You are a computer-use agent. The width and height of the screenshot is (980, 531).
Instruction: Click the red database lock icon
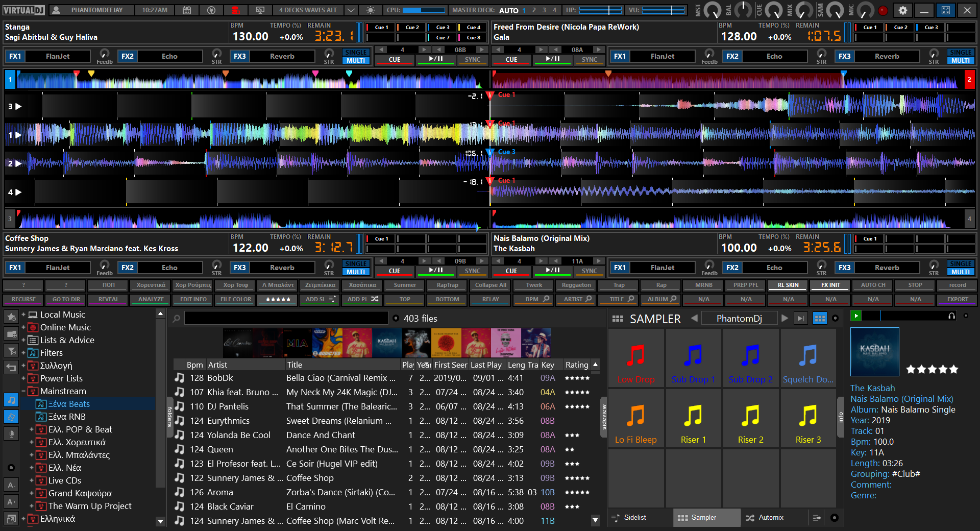235,10
